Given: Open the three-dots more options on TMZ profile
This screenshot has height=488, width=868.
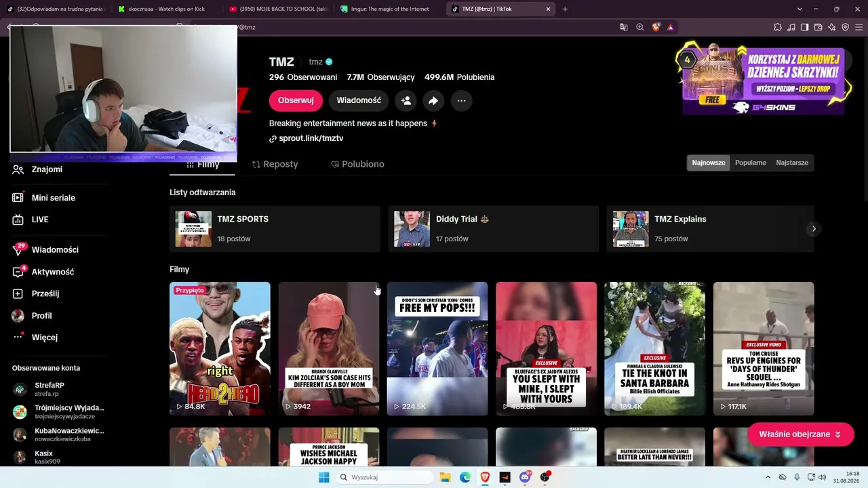Looking at the screenshot, I should pyautogui.click(x=461, y=100).
